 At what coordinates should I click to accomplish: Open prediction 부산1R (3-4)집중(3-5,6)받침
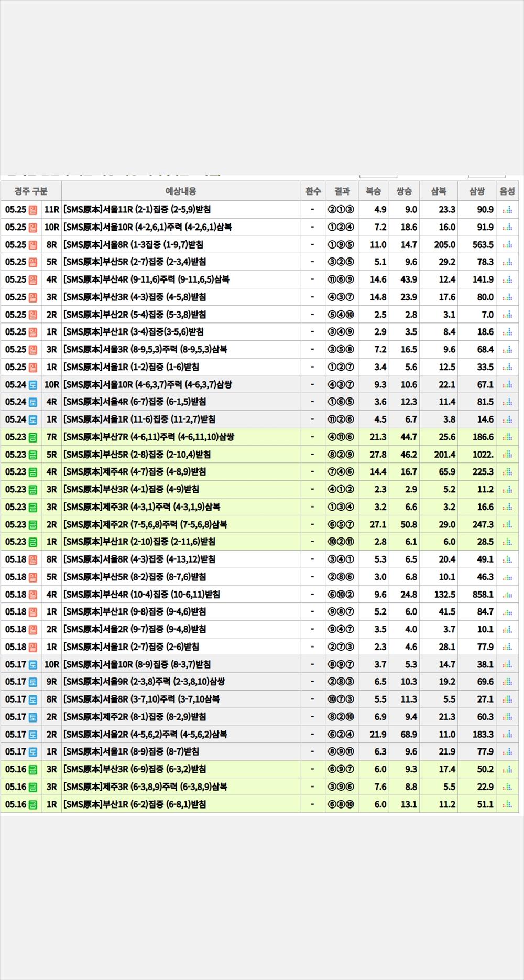pyautogui.click(x=134, y=332)
